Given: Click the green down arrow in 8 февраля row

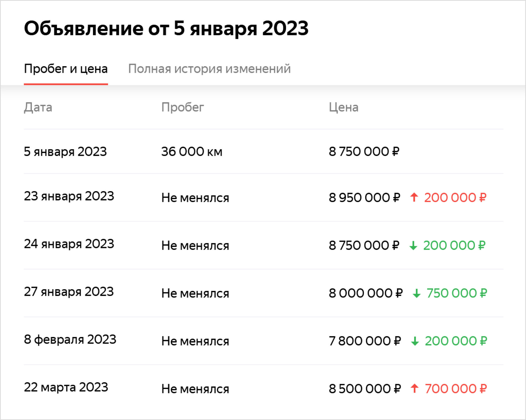Looking at the screenshot, I should 415,341.
